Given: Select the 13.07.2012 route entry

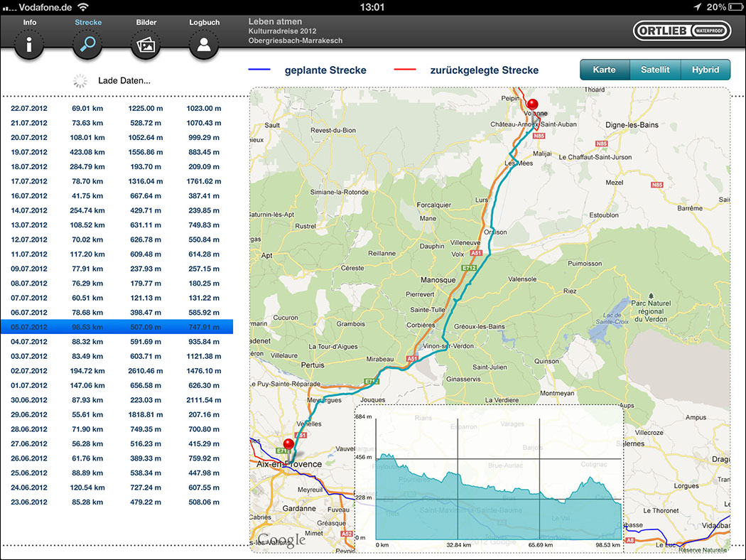Looking at the screenshot, I should (117, 225).
